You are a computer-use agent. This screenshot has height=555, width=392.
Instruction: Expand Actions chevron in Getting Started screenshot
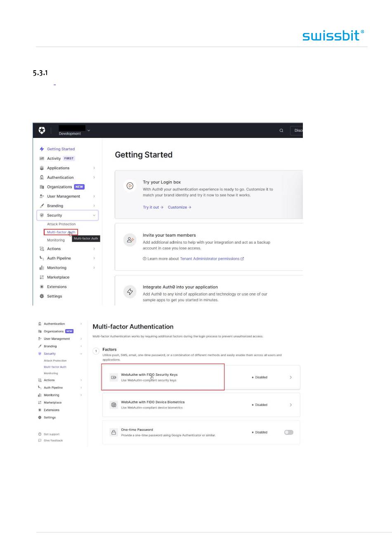(x=94, y=249)
